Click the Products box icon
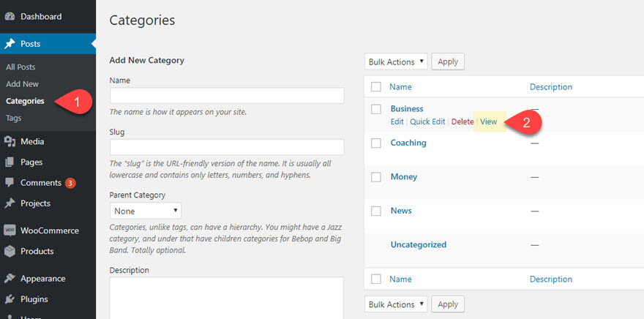The width and height of the screenshot is (644, 319). point(10,251)
